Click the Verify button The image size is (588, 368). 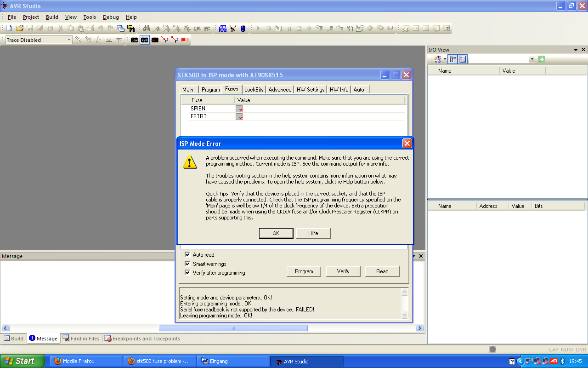[x=343, y=271]
